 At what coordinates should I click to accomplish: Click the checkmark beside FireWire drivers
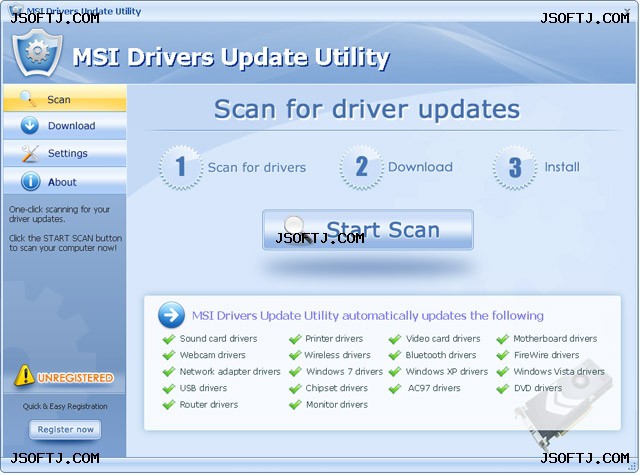tap(502, 355)
